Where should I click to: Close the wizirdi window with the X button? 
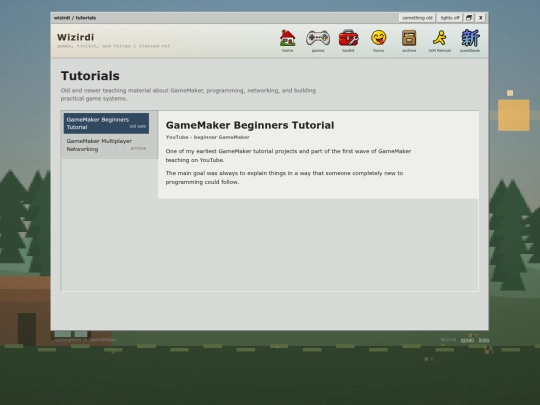click(481, 18)
